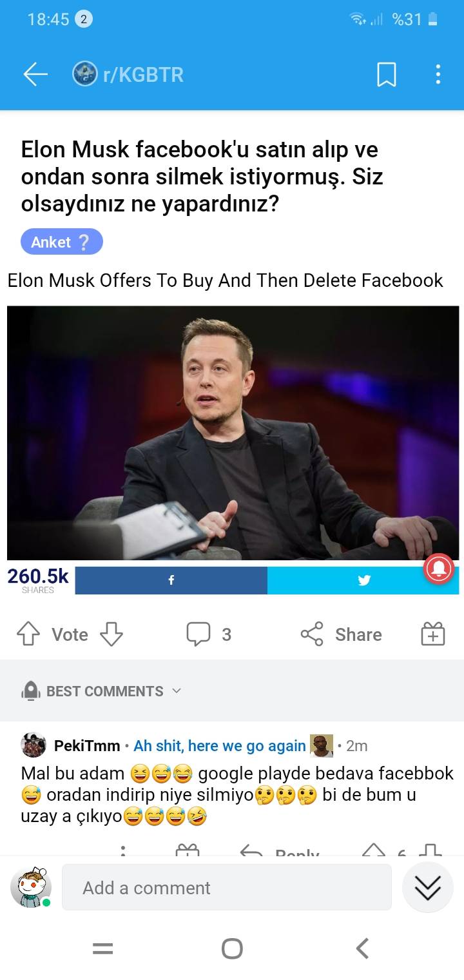Tap the Android home button
The width and height of the screenshot is (464, 980).
(232, 948)
